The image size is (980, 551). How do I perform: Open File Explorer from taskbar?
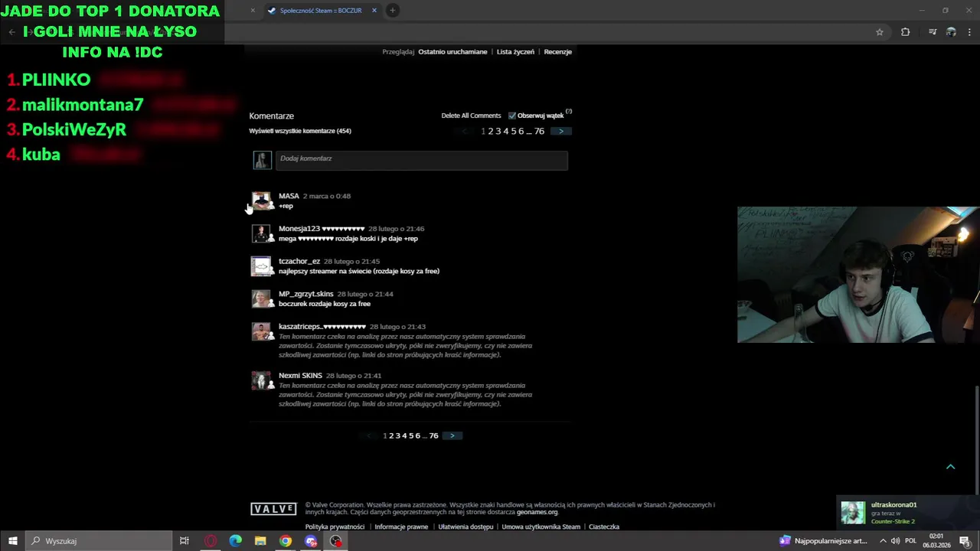pos(260,541)
